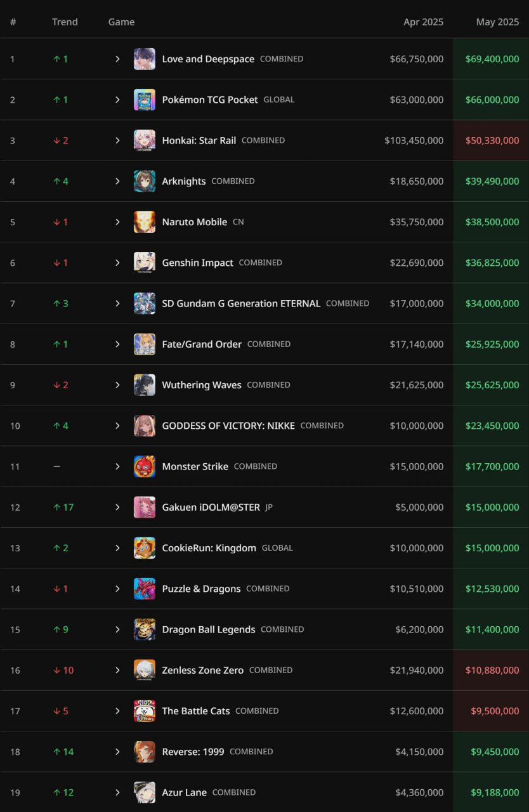The height and width of the screenshot is (812, 529).
Task: Open the GODDESS OF VICTORY: NIKKE title
Action: tap(228, 426)
